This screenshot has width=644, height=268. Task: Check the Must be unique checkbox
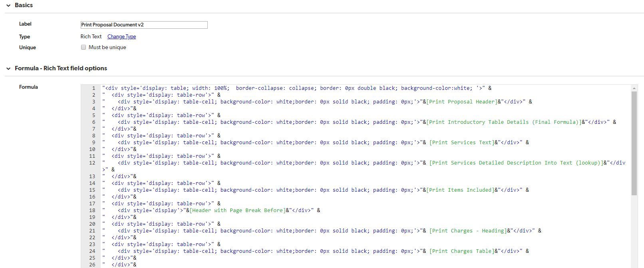pos(83,47)
